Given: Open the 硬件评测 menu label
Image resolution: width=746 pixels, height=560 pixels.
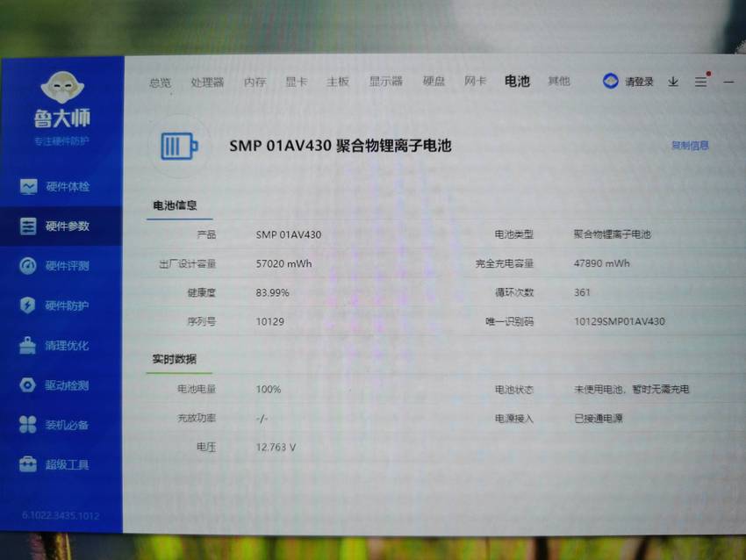Looking at the screenshot, I should (67, 265).
